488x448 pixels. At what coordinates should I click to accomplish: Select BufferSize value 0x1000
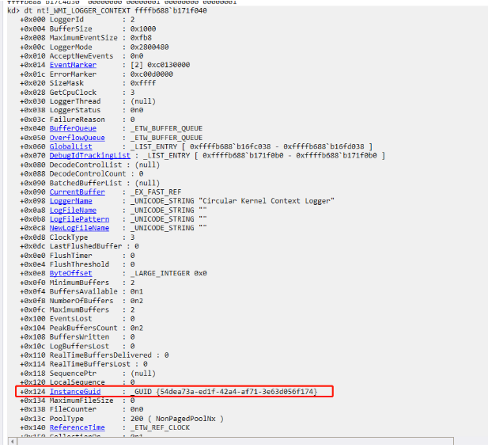pyautogui.click(x=143, y=29)
